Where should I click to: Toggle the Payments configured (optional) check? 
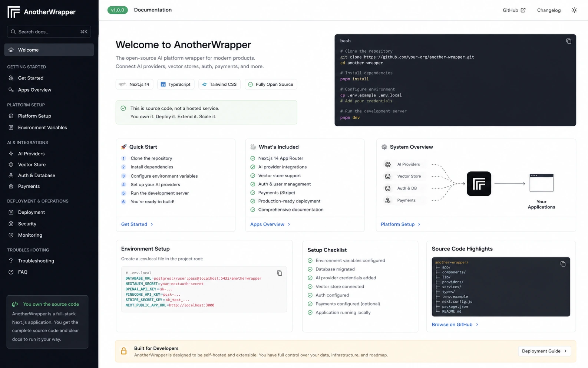[x=310, y=304]
